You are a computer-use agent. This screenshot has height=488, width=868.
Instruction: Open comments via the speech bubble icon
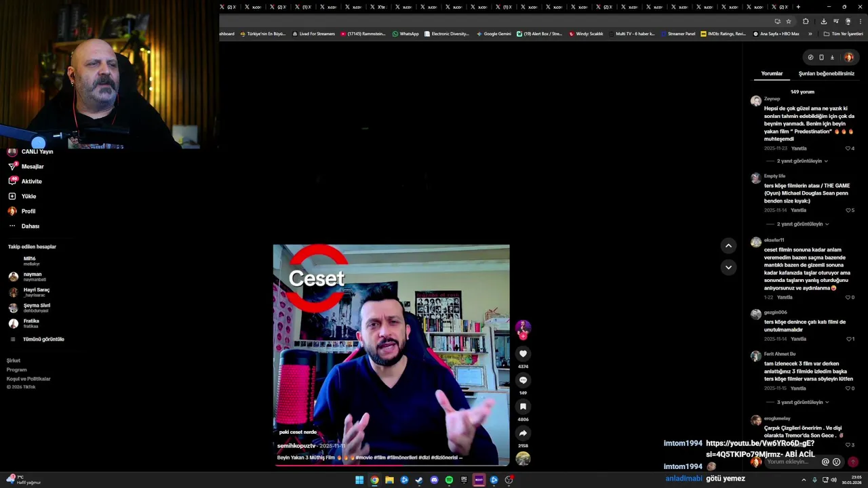click(x=523, y=380)
